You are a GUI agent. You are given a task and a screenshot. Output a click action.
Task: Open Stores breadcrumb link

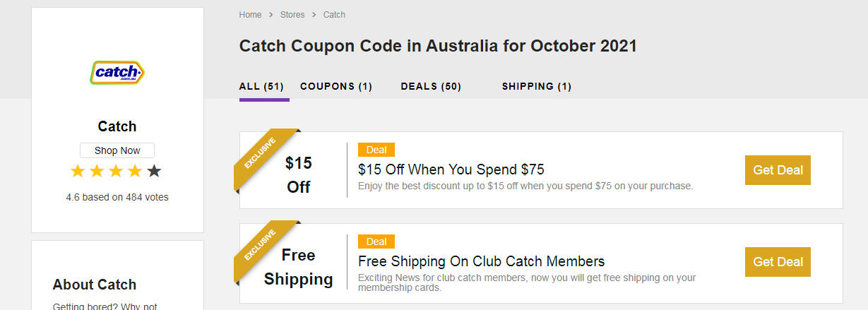292,15
